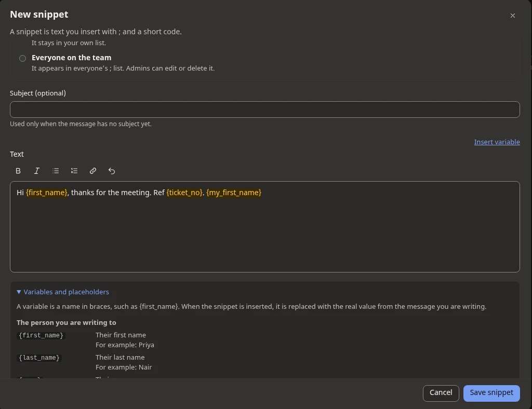Screen dimensions: 532x409
Task: Close the New snippet dialog
Action: point(513,16)
